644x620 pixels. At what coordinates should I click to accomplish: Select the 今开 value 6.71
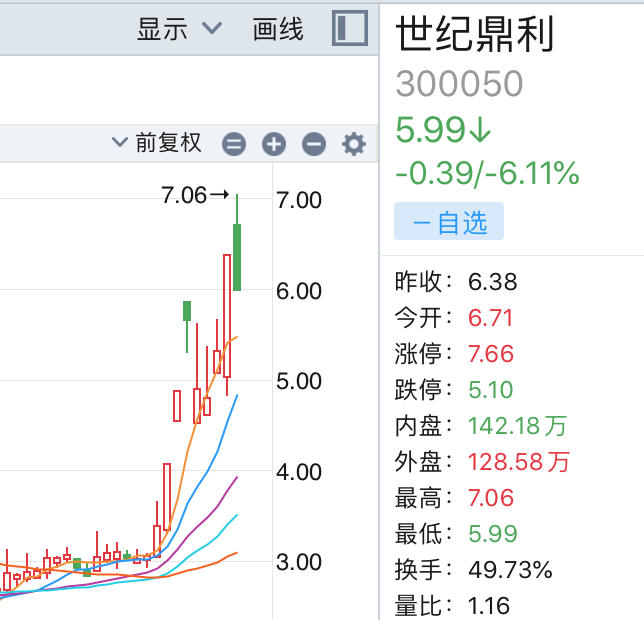[490, 318]
